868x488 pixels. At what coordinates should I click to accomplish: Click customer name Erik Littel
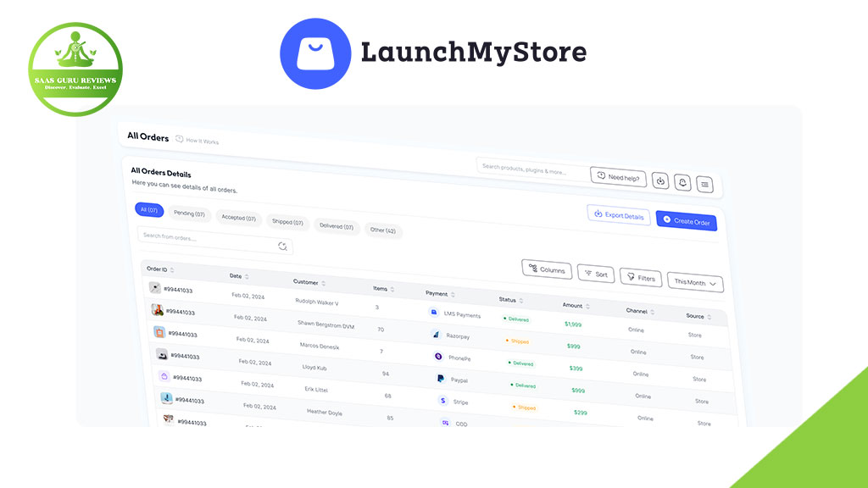tap(316, 390)
